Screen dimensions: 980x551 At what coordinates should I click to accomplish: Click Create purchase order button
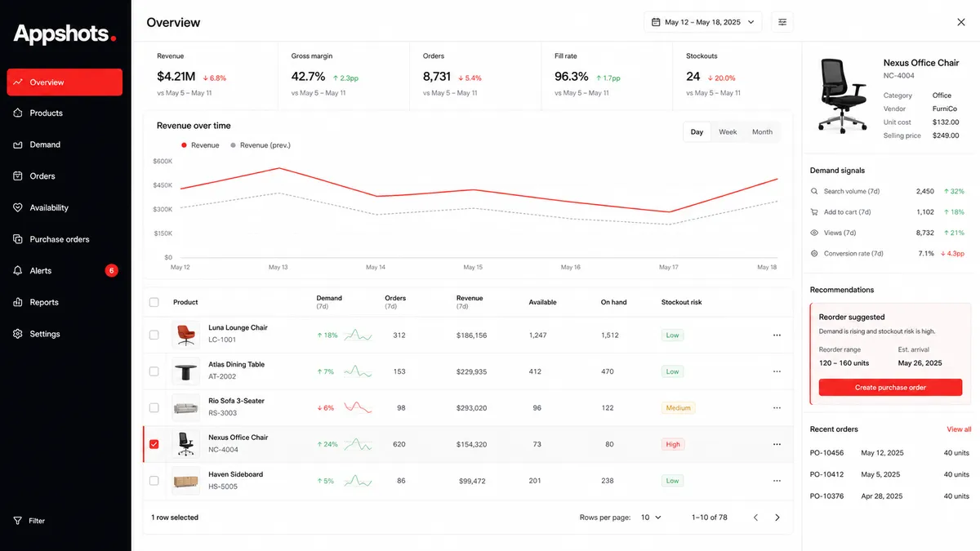890,388
